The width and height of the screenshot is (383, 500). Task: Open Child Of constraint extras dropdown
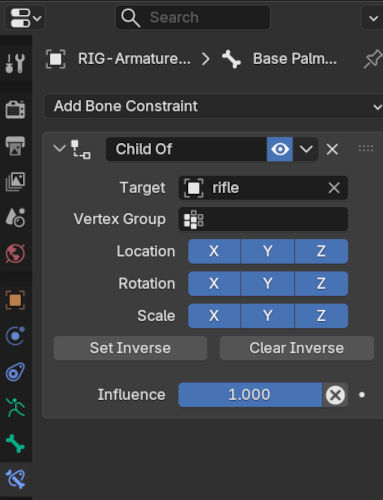click(306, 149)
